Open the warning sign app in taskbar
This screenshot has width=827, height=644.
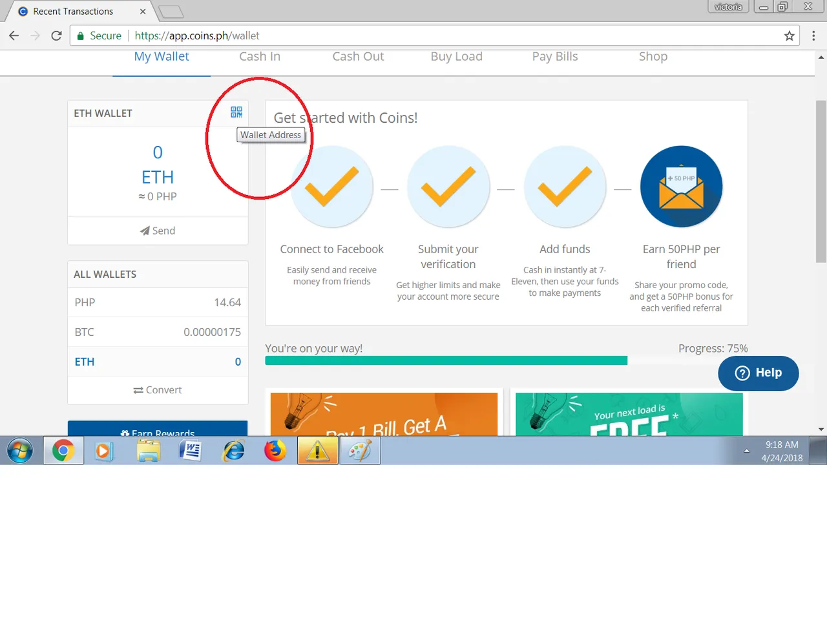tap(317, 450)
